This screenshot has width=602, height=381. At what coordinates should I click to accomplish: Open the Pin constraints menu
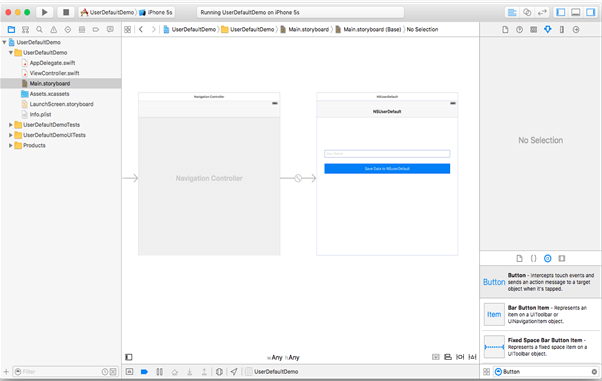460,357
